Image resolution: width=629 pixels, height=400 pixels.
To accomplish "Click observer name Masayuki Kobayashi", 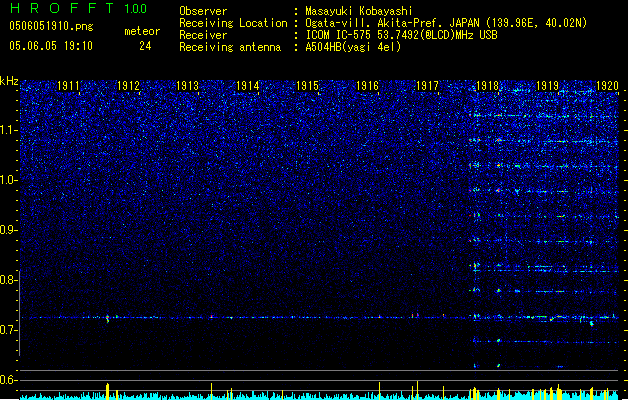I will tap(359, 11).
